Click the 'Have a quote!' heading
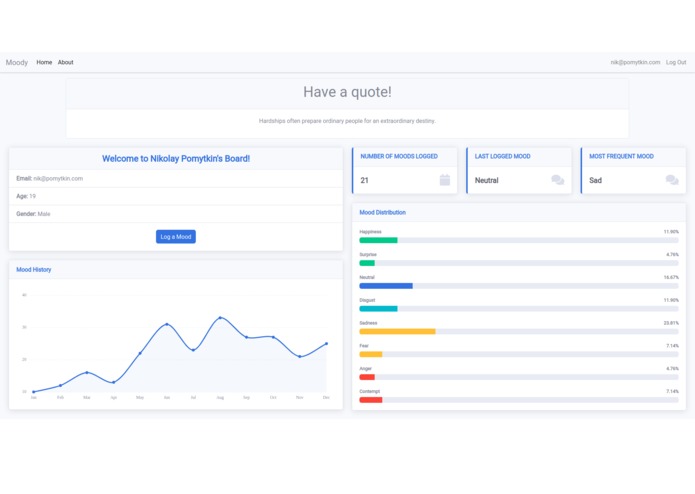The height and width of the screenshot is (494, 695). click(x=348, y=92)
